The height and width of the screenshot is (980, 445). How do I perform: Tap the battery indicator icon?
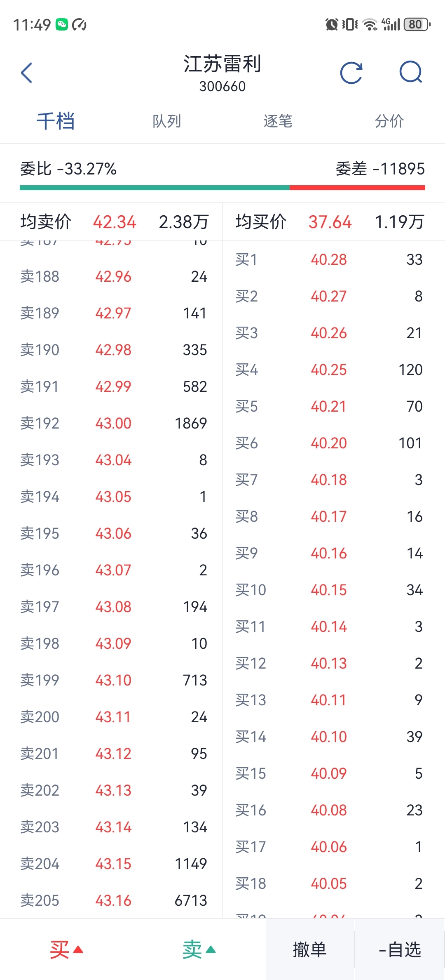[417, 25]
